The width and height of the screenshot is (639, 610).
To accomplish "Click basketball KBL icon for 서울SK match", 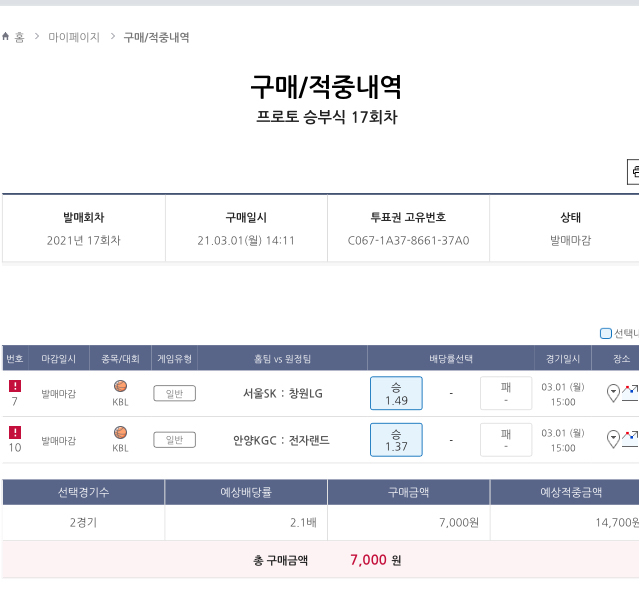I will 120,386.
